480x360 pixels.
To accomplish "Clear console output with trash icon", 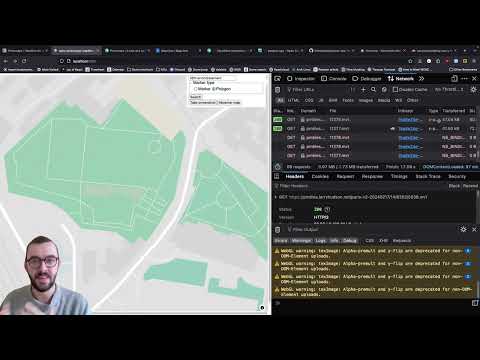I will point(277,230).
